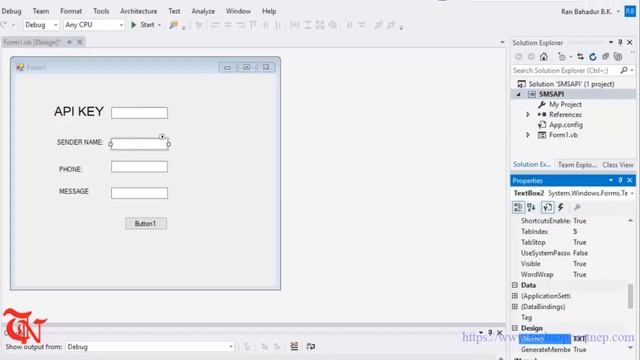This screenshot has height=360, width=640.
Task: Click the MESSAGE text box on form
Action: 139,193
